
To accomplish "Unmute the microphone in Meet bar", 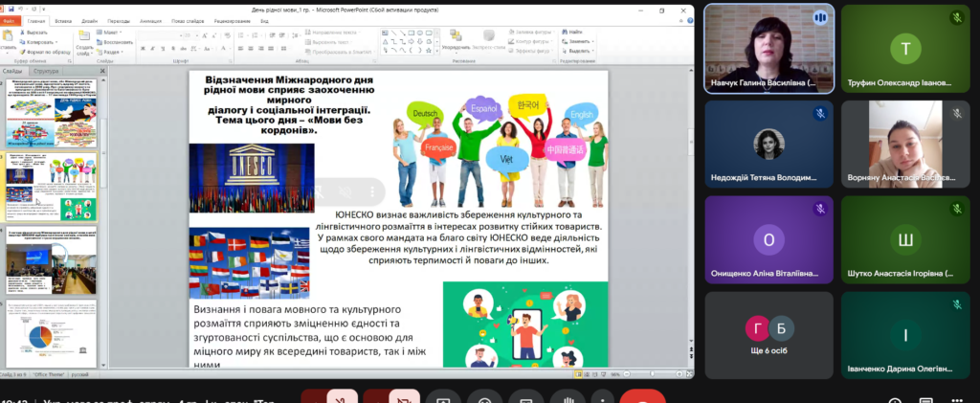I will [x=340, y=398].
